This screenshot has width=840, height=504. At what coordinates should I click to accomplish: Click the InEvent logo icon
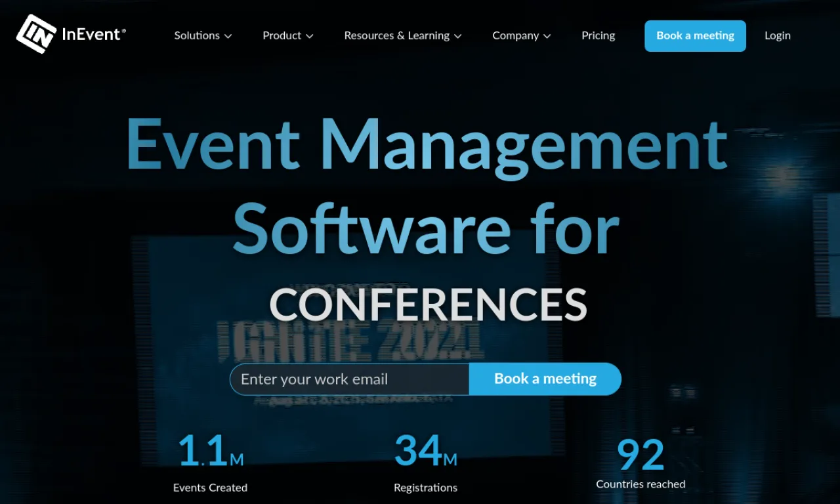click(35, 34)
